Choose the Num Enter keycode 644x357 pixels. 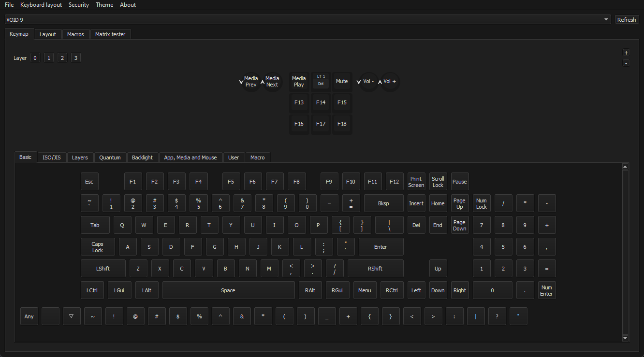pos(547,290)
